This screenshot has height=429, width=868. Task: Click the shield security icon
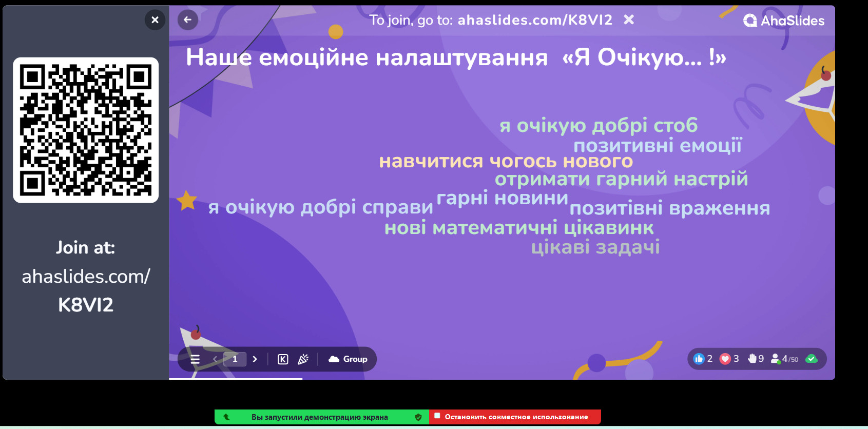[418, 417]
